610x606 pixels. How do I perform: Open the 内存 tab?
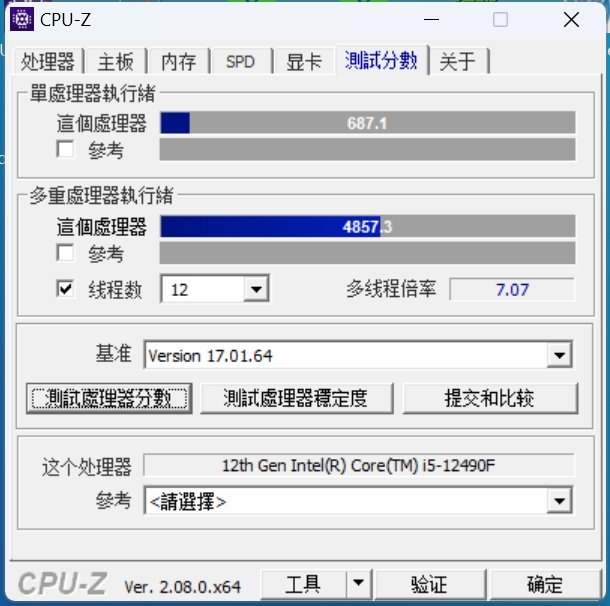[179, 61]
